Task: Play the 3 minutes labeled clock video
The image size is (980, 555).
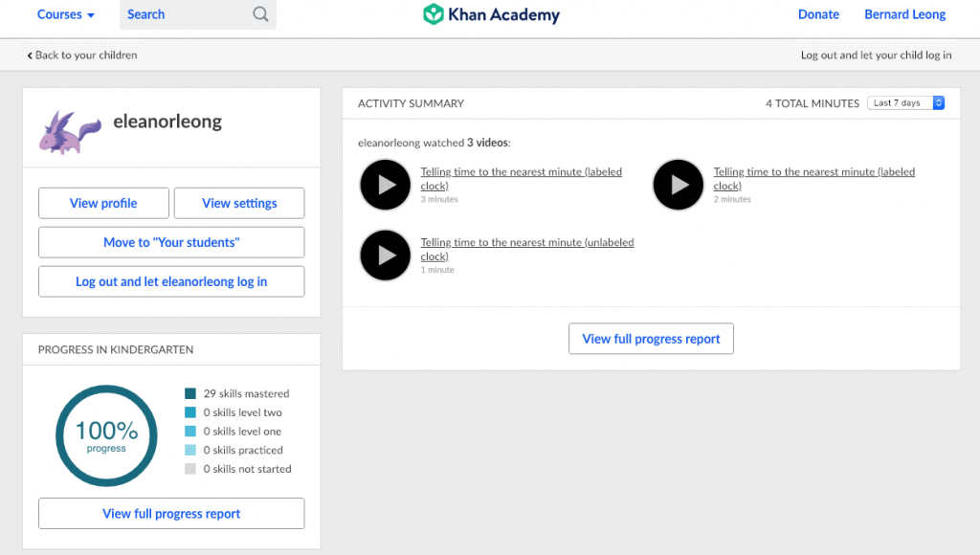Action: [x=386, y=185]
